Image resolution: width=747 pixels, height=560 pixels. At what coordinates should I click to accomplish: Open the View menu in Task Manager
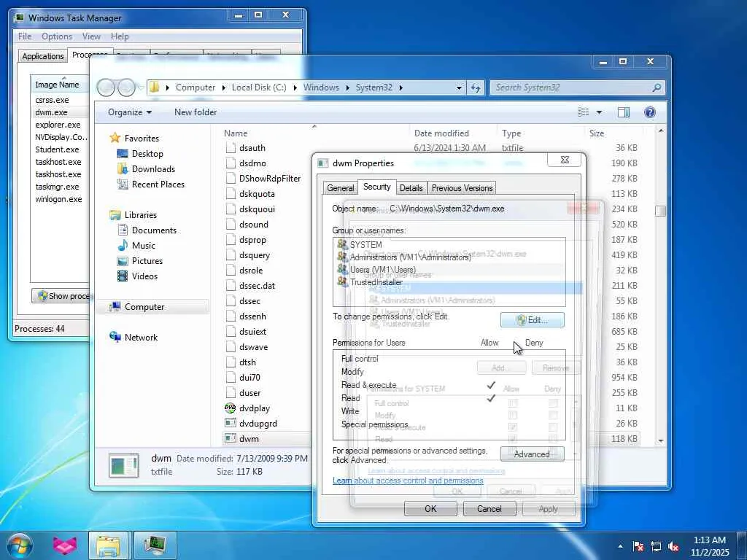(91, 36)
